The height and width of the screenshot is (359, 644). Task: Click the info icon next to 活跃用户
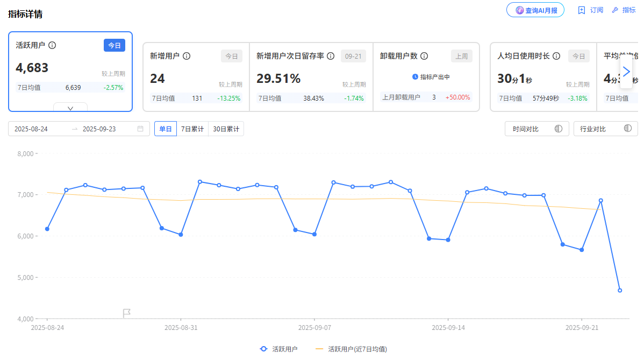[52, 45]
